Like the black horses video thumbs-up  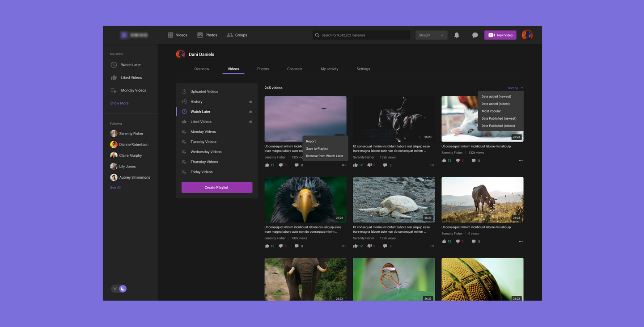(356, 165)
